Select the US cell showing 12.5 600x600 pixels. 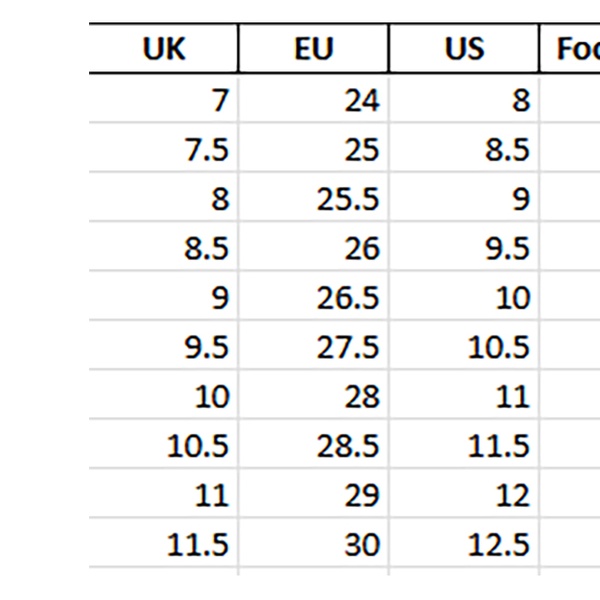point(464,545)
